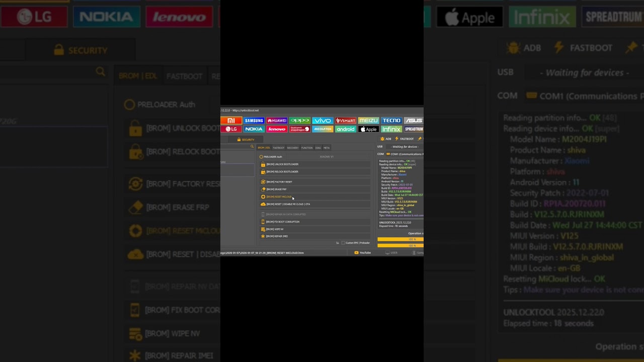Select the Huawei brand logo

277,121
